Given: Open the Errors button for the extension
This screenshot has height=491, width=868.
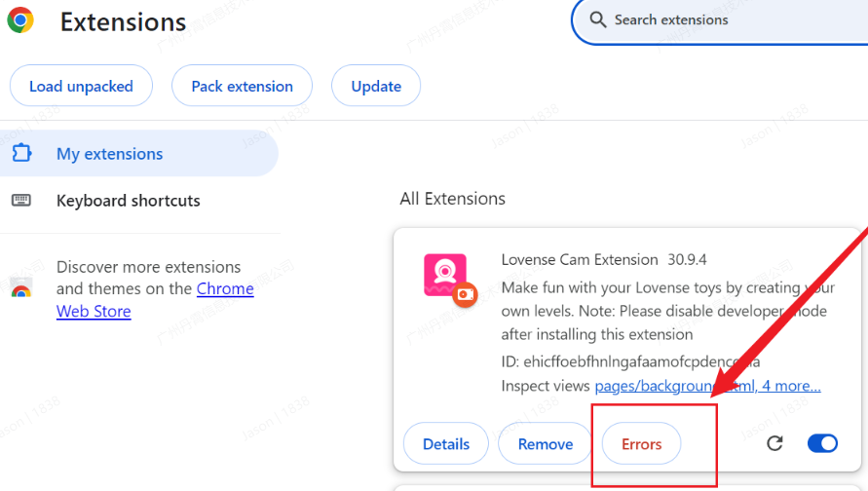Looking at the screenshot, I should click(x=642, y=444).
